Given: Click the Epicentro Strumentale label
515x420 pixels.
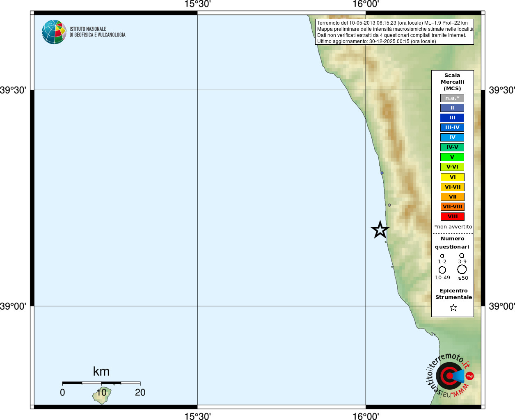Looking at the screenshot, I should (453, 294).
